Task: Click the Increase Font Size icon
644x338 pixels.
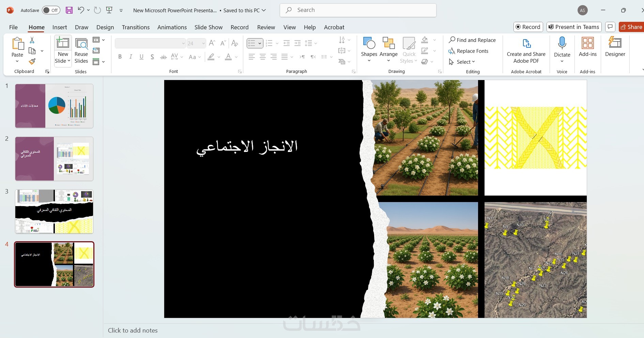Action: point(212,43)
